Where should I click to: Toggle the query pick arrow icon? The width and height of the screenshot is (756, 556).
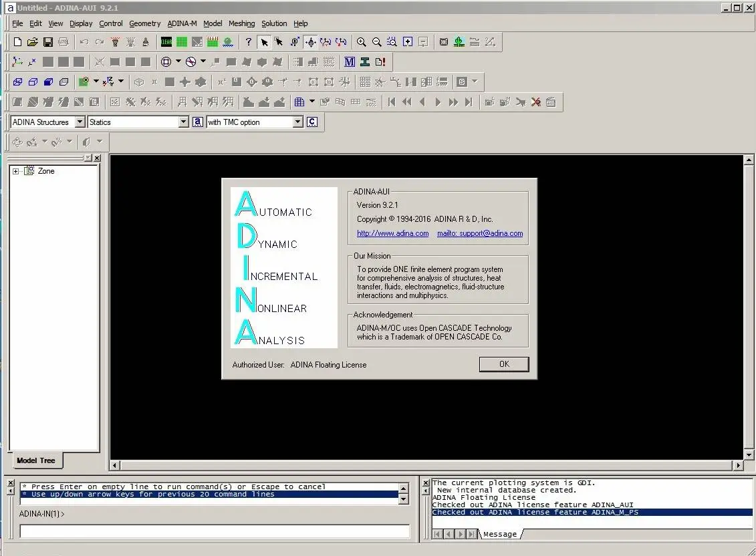(x=279, y=42)
